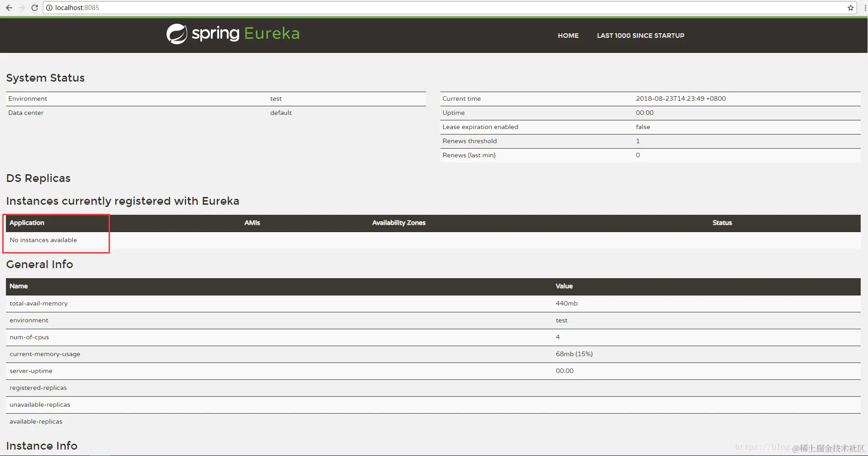Select the Renews (last min) label
This screenshot has width=868, height=456.
point(469,155)
